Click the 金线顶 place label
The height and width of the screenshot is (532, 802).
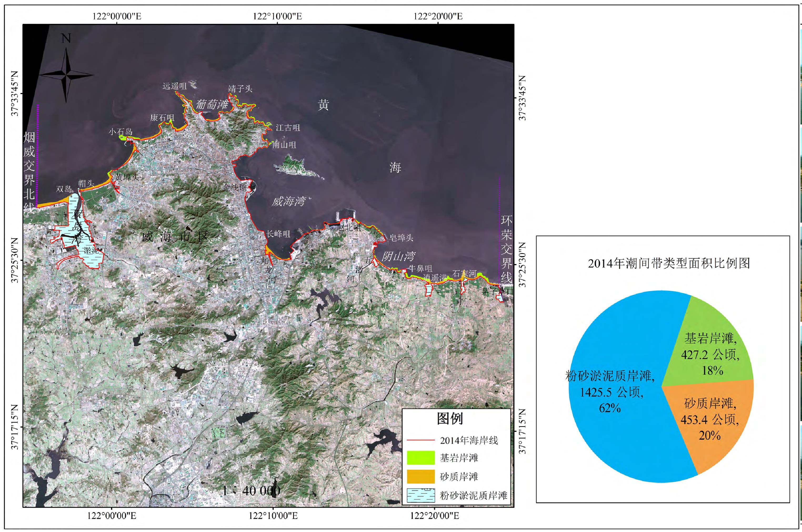click(234, 187)
